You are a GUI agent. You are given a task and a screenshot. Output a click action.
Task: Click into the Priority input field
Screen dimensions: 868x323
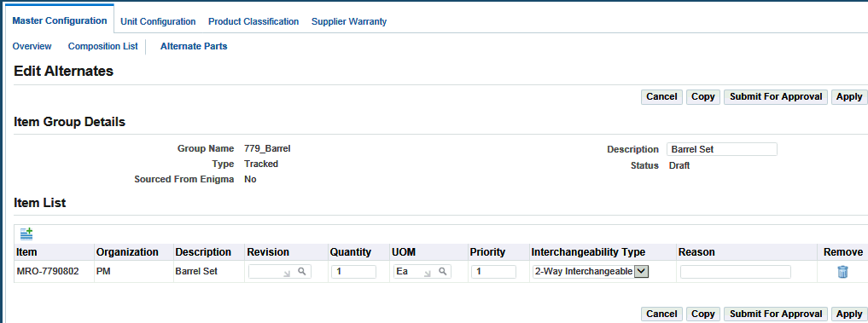point(494,272)
